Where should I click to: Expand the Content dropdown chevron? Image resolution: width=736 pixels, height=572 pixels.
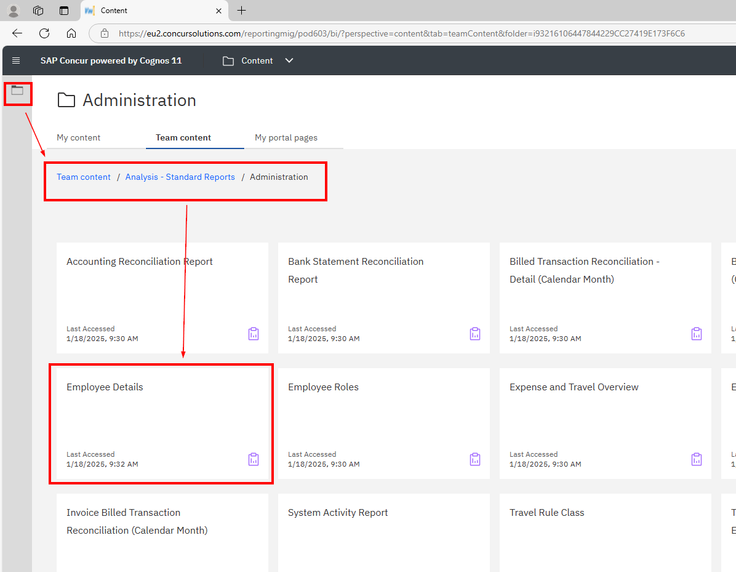(x=289, y=61)
